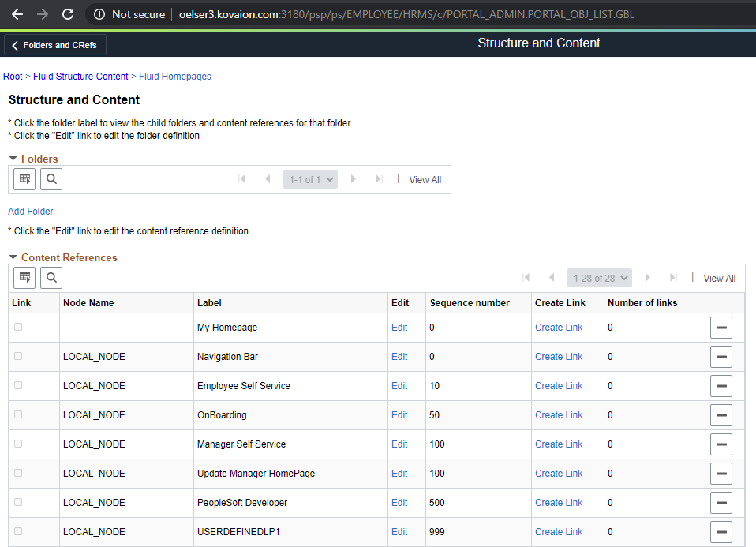
Task: Go to last page in Folders grid
Action: (x=379, y=179)
